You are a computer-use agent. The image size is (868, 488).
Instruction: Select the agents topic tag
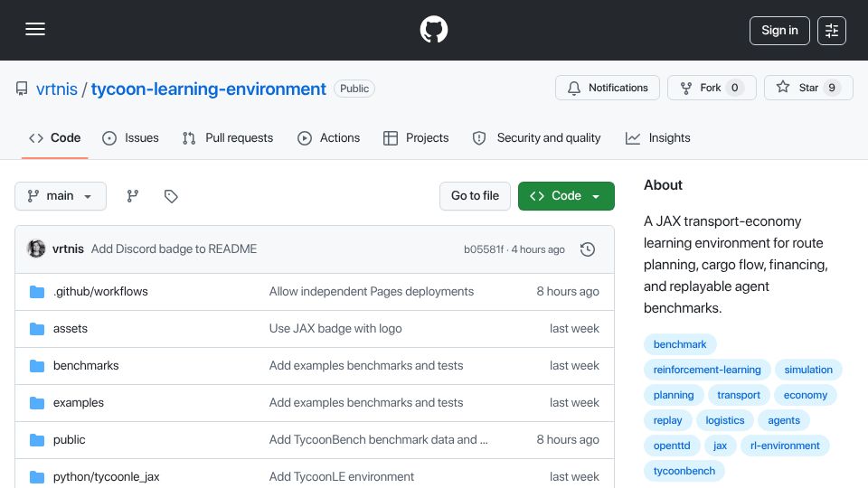[x=783, y=420]
